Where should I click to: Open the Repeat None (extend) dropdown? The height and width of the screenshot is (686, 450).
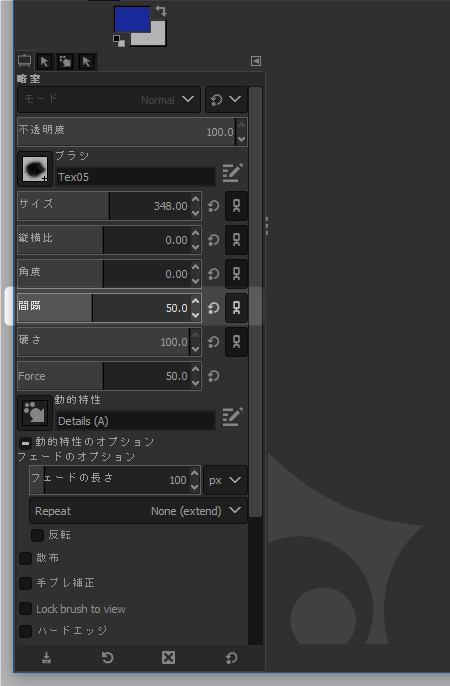(138, 511)
